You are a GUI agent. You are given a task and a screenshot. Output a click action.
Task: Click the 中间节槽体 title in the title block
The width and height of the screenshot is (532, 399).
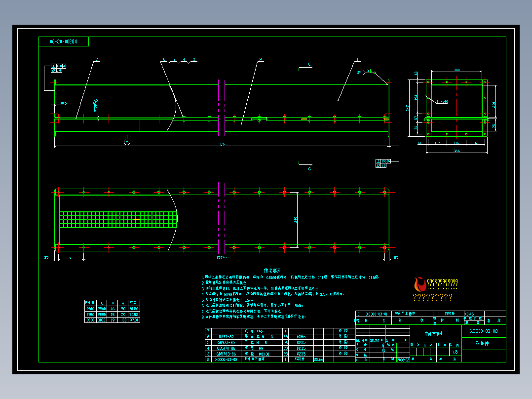(x=434, y=333)
